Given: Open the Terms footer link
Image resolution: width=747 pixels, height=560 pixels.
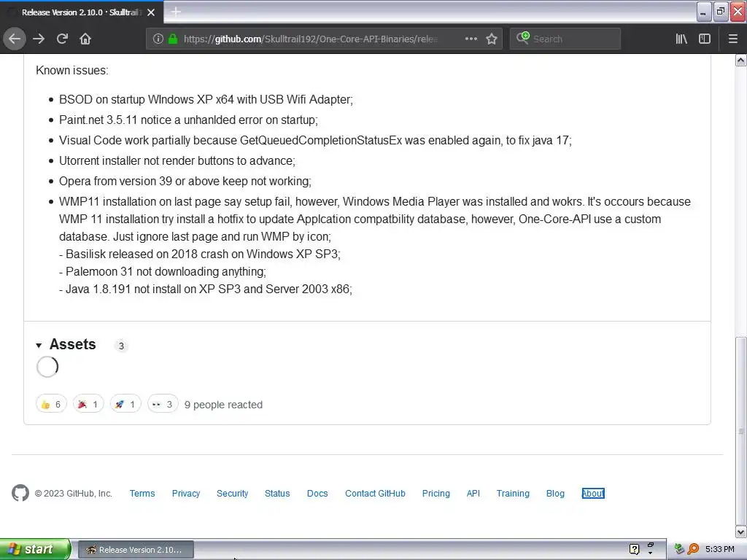Looking at the screenshot, I should point(142,494).
